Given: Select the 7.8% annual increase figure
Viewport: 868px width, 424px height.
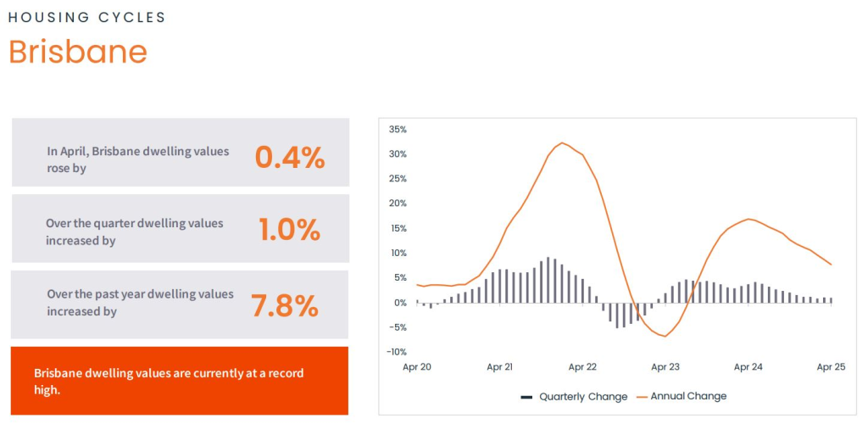Looking at the screenshot, I should click(x=285, y=304).
